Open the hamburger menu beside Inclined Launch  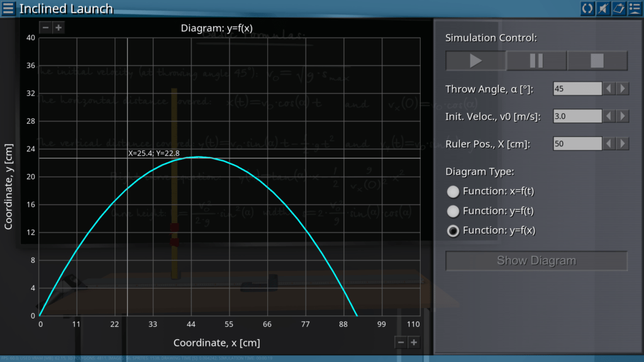(x=8, y=8)
